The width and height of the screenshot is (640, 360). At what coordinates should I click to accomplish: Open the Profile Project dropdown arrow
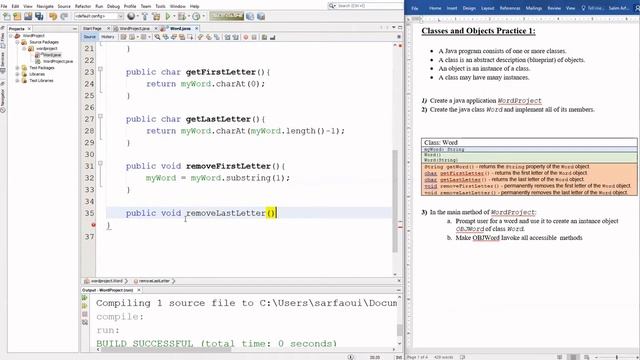click(203, 16)
